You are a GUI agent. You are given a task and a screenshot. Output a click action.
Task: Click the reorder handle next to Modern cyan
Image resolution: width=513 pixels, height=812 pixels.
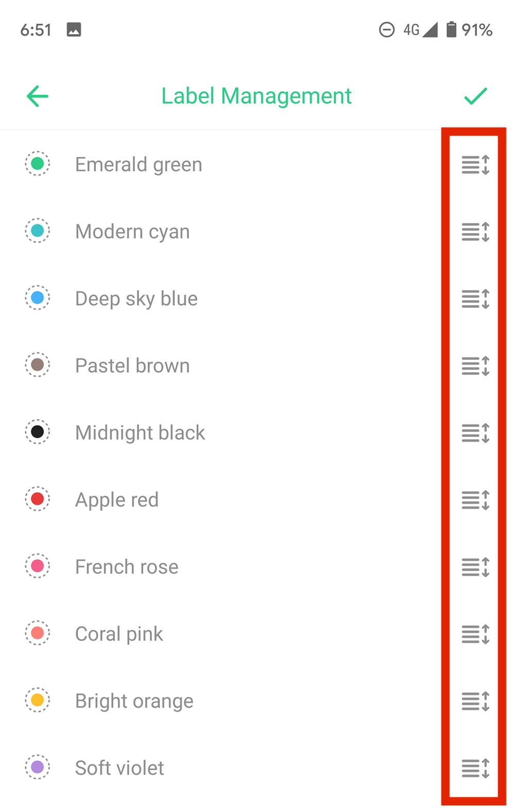pyautogui.click(x=474, y=232)
